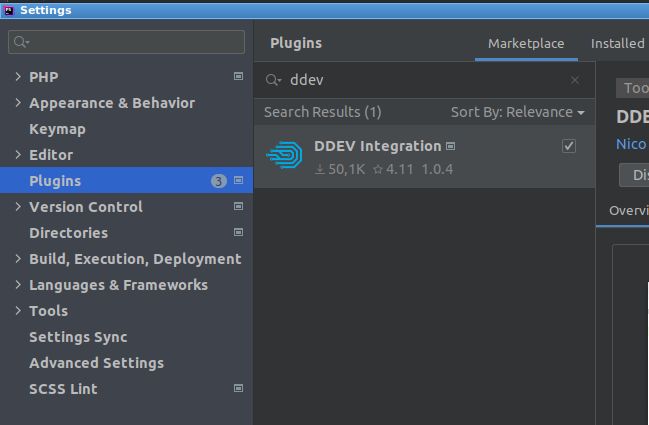Click the project-level icon next to PHP
The width and height of the screenshot is (649, 425).
pos(238,77)
